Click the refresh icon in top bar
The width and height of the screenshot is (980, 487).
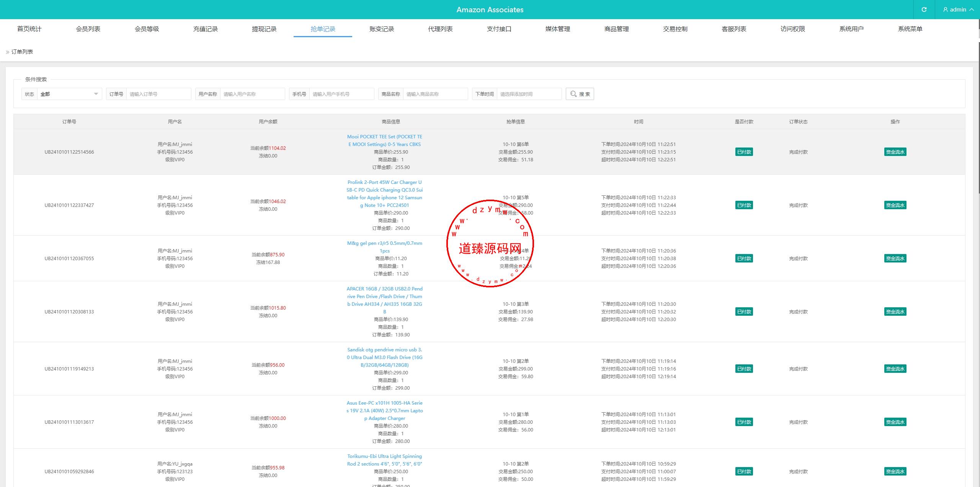[924, 10]
